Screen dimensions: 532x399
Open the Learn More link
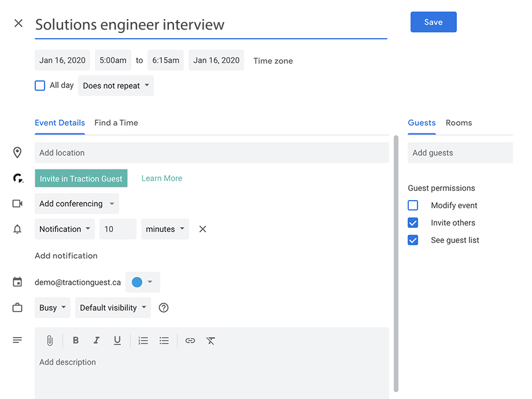pyautogui.click(x=162, y=178)
